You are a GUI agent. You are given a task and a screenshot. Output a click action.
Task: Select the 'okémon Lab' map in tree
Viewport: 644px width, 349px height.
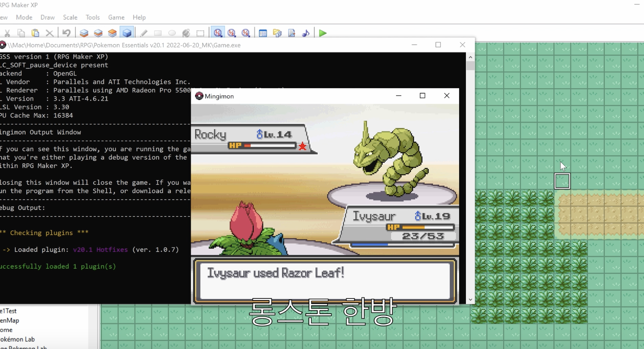coord(17,339)
